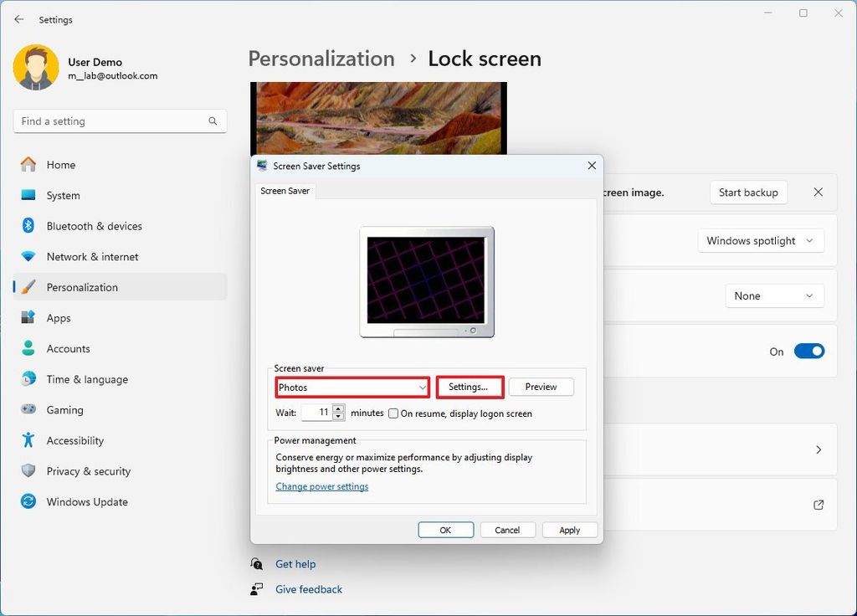Click the back arrow in the title bar

click(18, 19)
